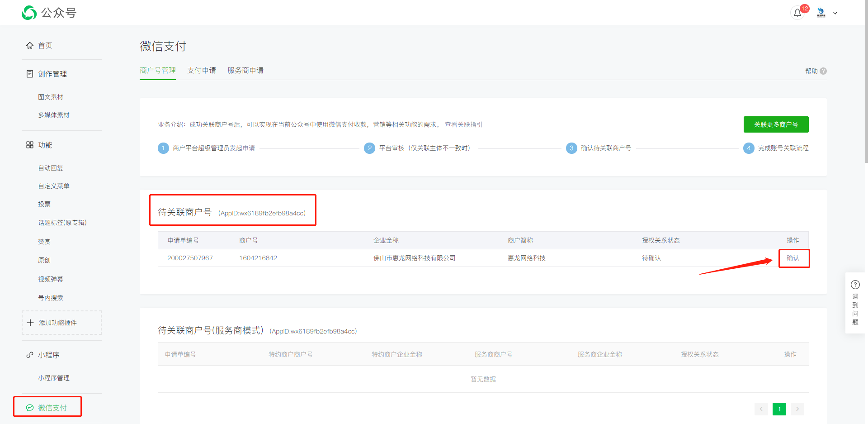
Task: Go to previous page arrow
Action: pos(761,409)
